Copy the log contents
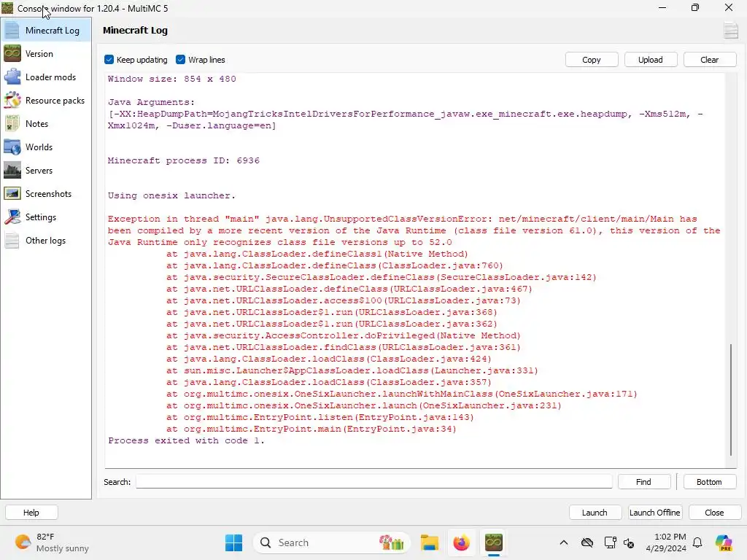747x560 pixels. point(592,60)
